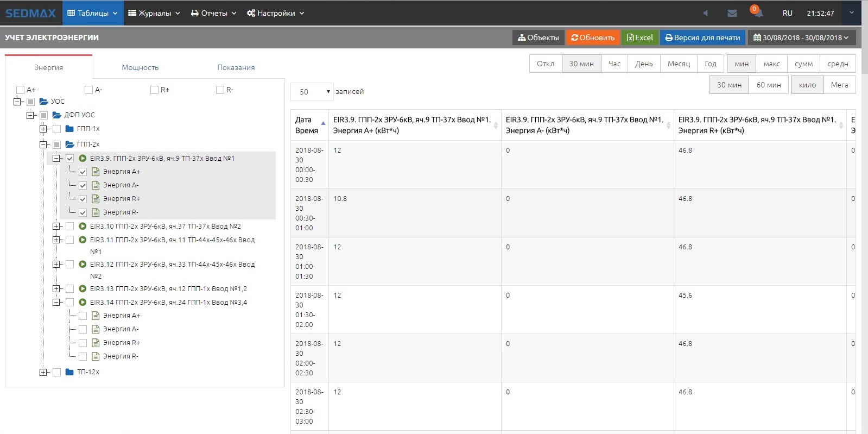Check the EIR3.13 ГПП-2х item checkbox

click(69, 289)
